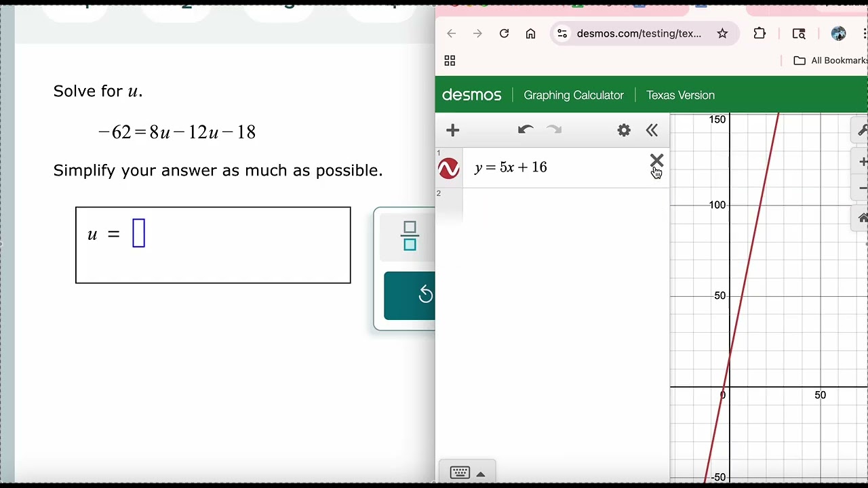Click the 100 label on the y-axis

click(717, 205)
